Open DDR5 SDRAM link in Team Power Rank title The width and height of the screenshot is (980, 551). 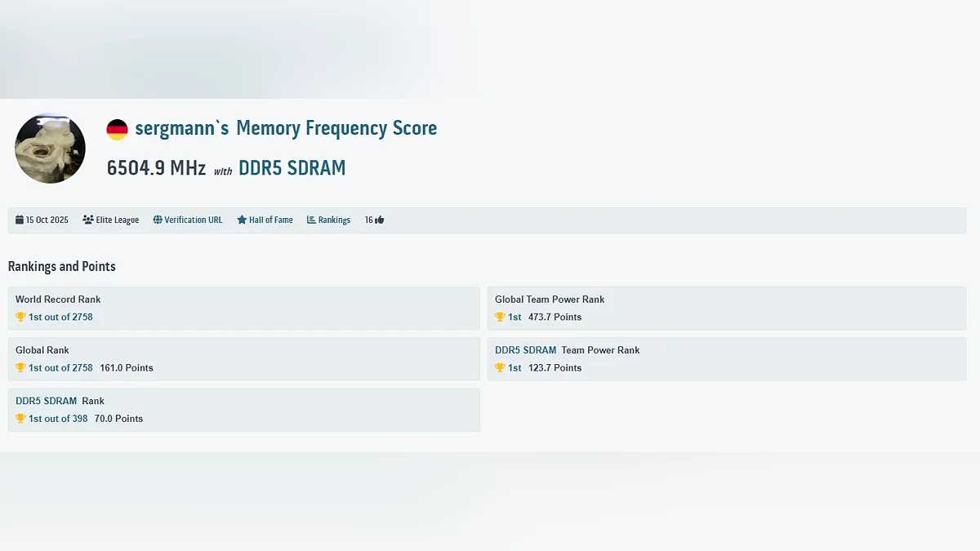coord(526,350)
